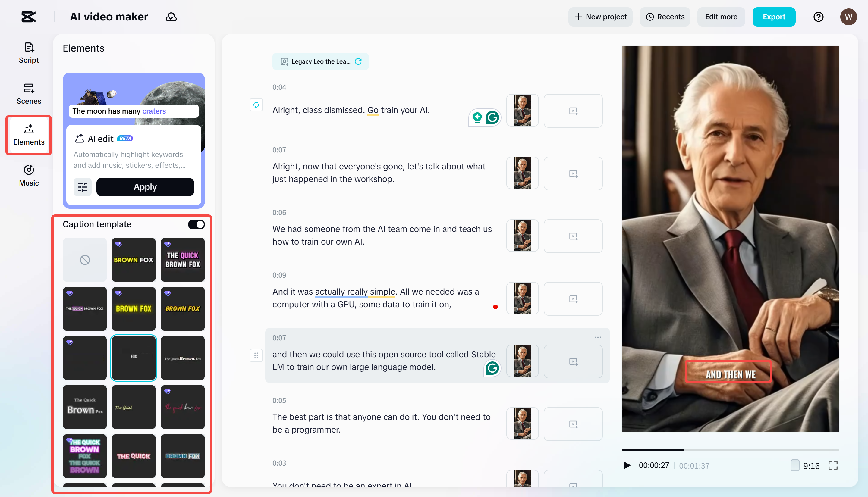Select the yellow BROWN FOX caption template
The height and width of the screenshot is (497, 868).
tap(134, 308)
